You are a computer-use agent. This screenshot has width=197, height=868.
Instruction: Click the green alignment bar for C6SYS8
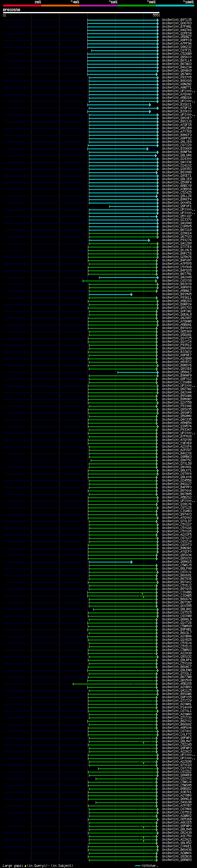tap(120, 281)
